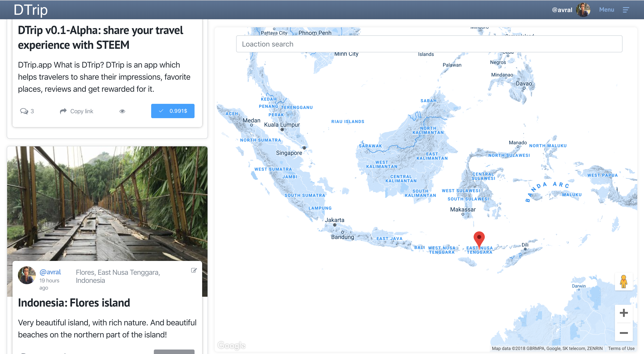The image size is (644, 354).
Task: Click the Bandung label on the map
Action: point(342,237)
